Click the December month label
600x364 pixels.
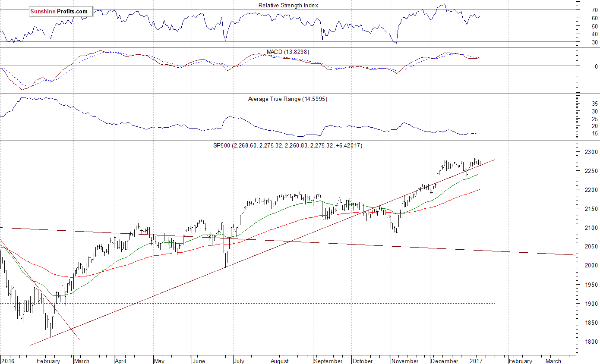445,361
